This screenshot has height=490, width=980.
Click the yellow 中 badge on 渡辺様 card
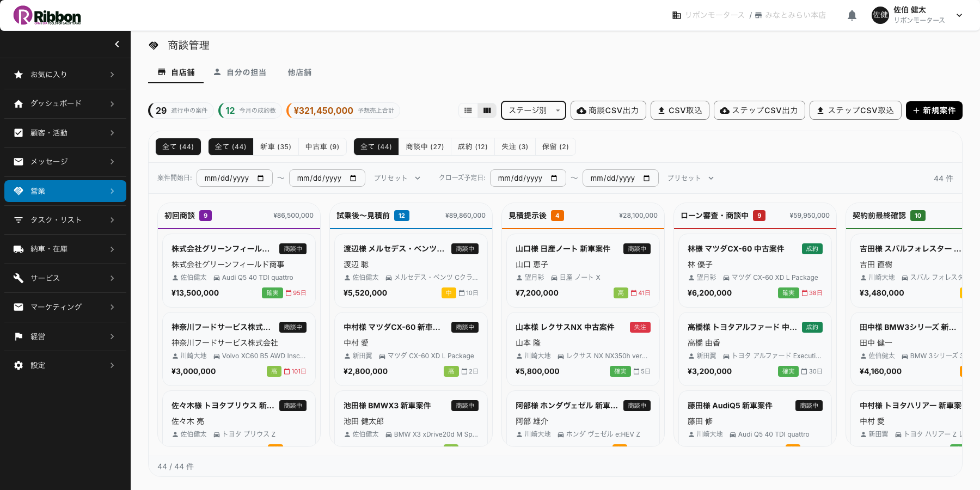[449, 293]
